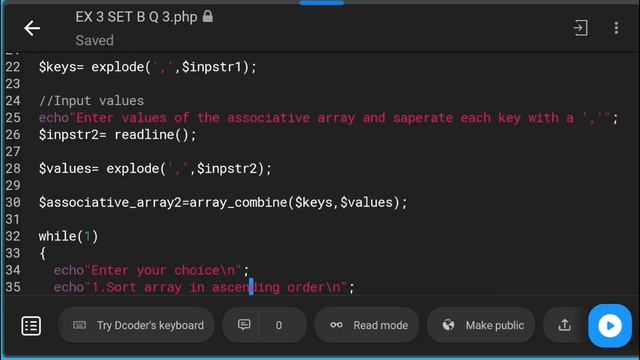Switch to Read mode
Screen dimensions: 640x360
(x=367, y=325)
